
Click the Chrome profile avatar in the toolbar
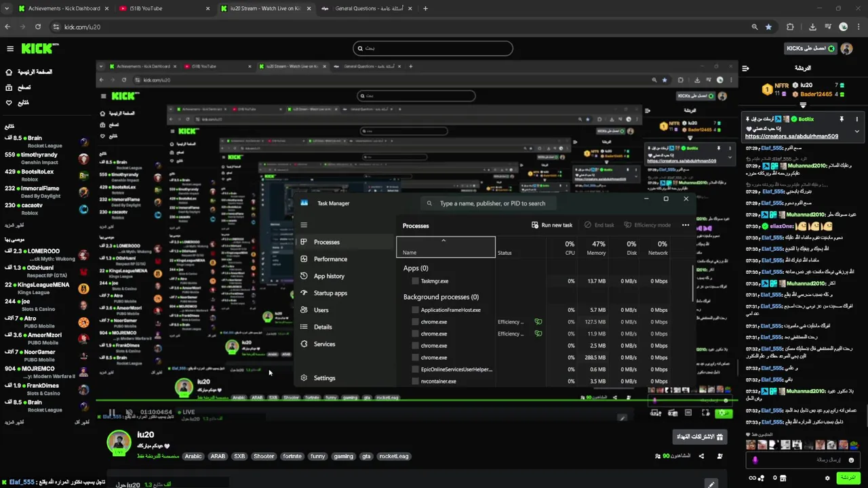pyautogui.click(x=843, y=27)
